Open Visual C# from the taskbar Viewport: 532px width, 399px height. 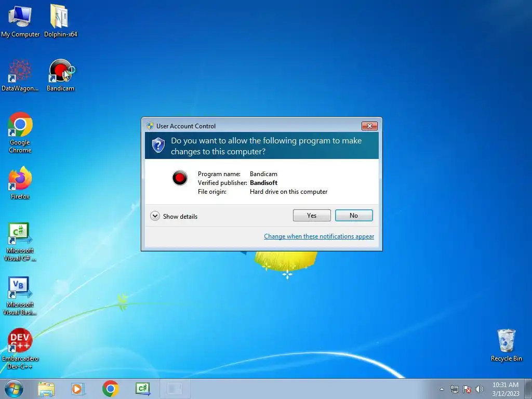pyautogui.click(x=143, y=389)
